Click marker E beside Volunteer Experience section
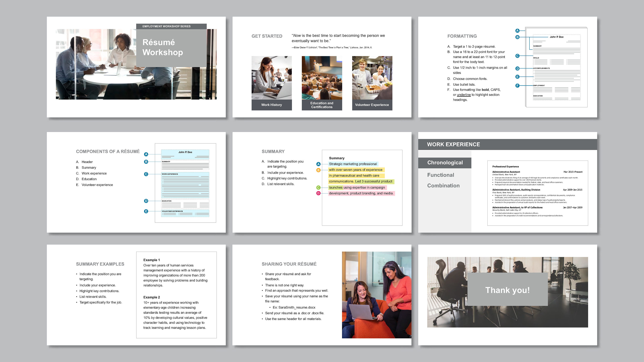 [x=146, y=211]
